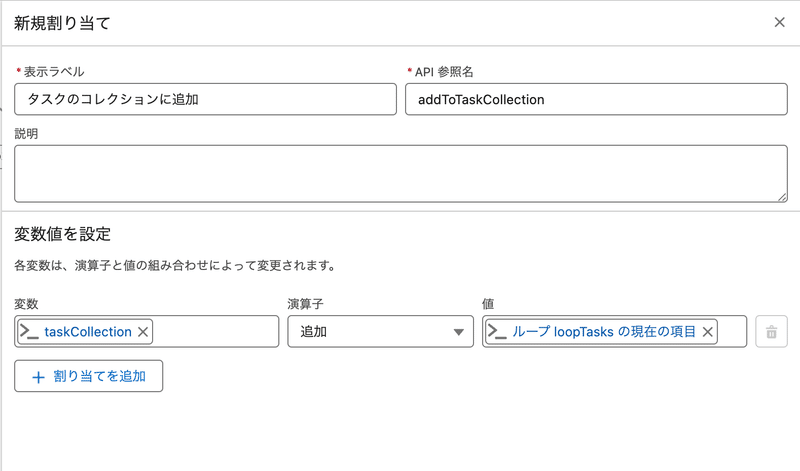
Task: Click empty space in 変数 combobox
Action: (214, 332)
